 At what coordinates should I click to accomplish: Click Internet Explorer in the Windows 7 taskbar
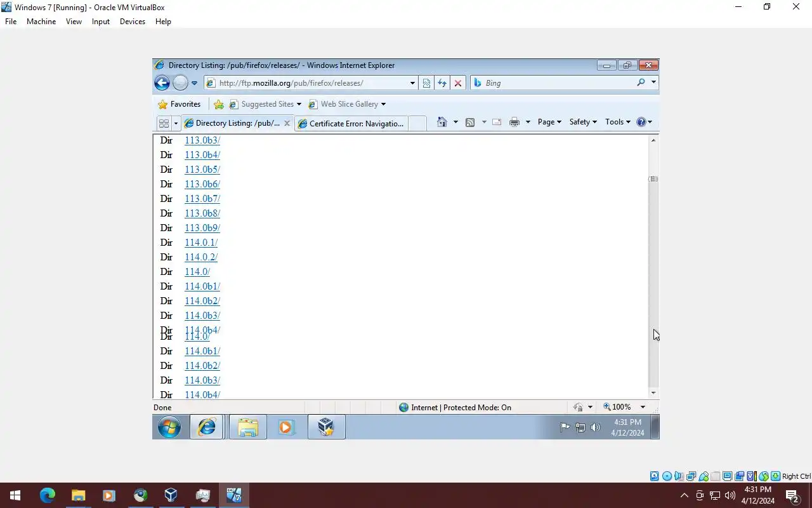click(x=206, y=427)
